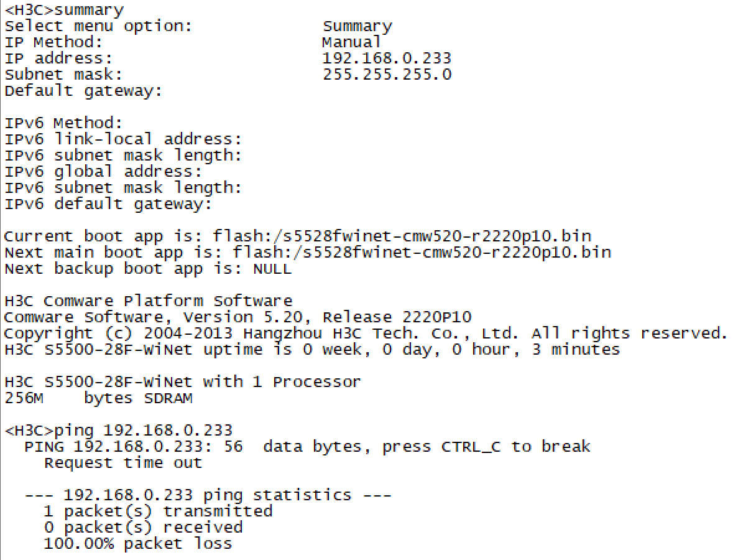Click the 'Next main boot app is' line
The height and width of the screenshot is (560, 756).
[x=308, y=253]
